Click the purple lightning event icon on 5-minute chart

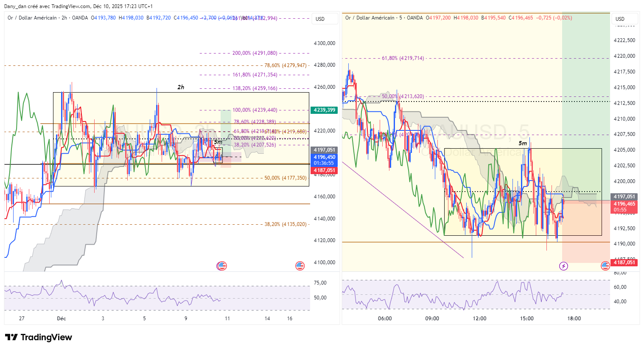pos(563,266)
